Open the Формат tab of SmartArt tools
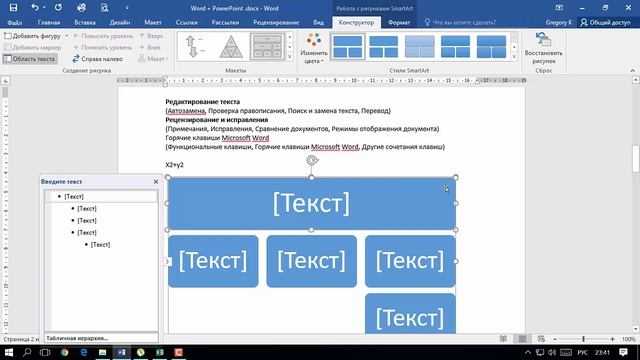 [399, 22]
